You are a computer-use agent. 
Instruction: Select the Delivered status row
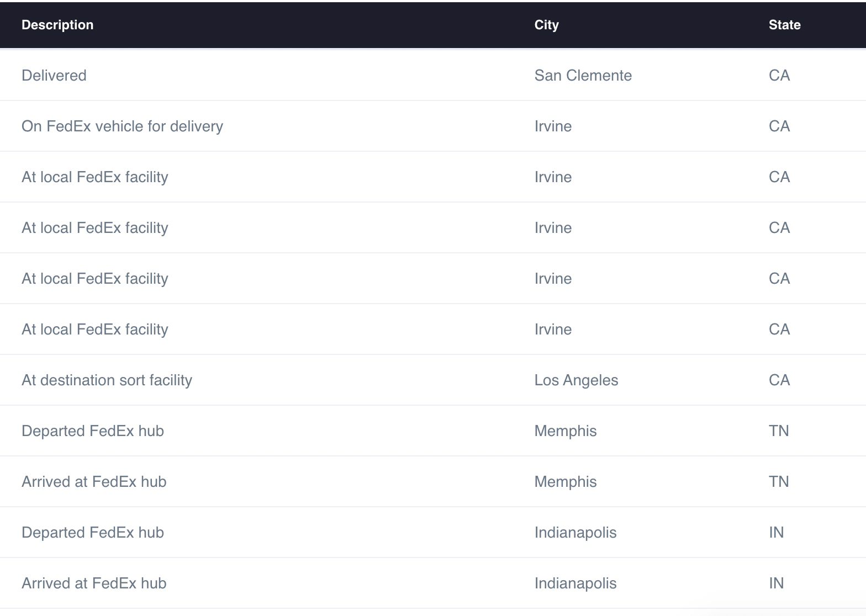tap(54, 76)
